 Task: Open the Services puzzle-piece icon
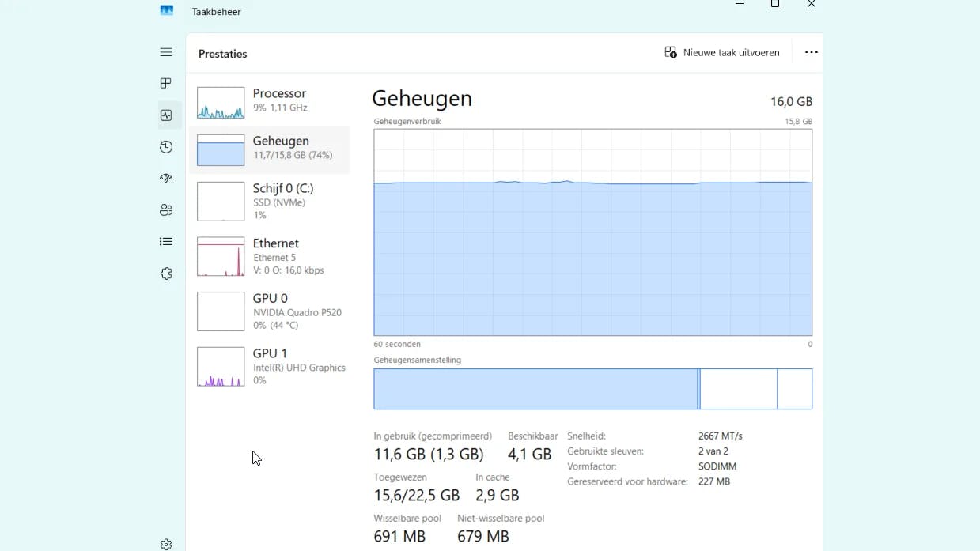tap(166, 274)
